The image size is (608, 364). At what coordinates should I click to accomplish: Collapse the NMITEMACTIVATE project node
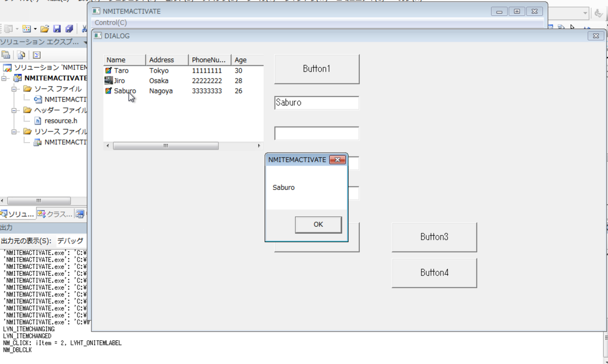pyautogui.click(x=5, y=78)
